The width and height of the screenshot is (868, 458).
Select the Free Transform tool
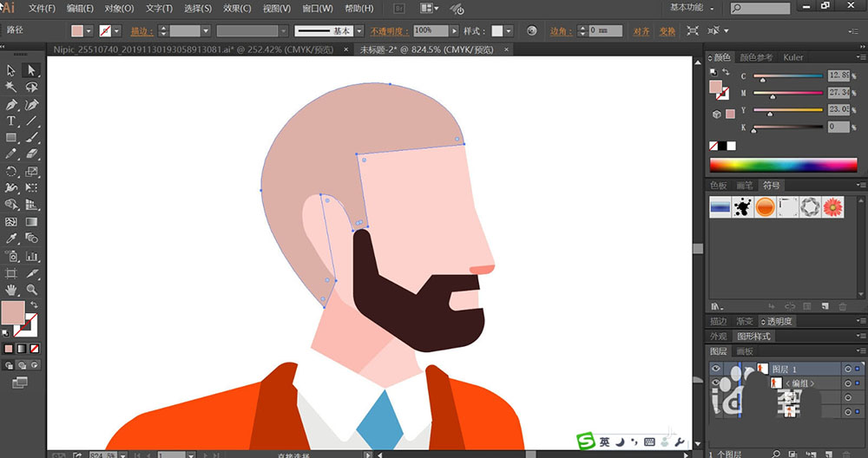pos(31,188)
